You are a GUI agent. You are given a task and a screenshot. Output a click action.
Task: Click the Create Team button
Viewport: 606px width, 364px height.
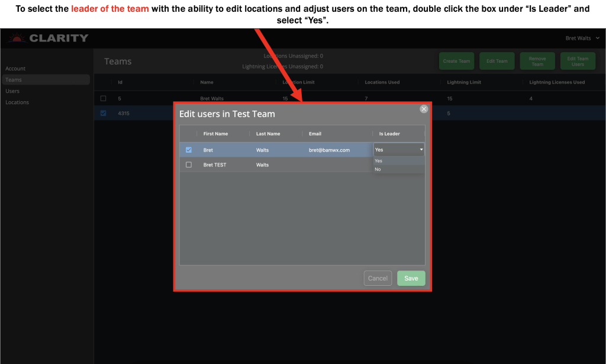pos(456,60)
